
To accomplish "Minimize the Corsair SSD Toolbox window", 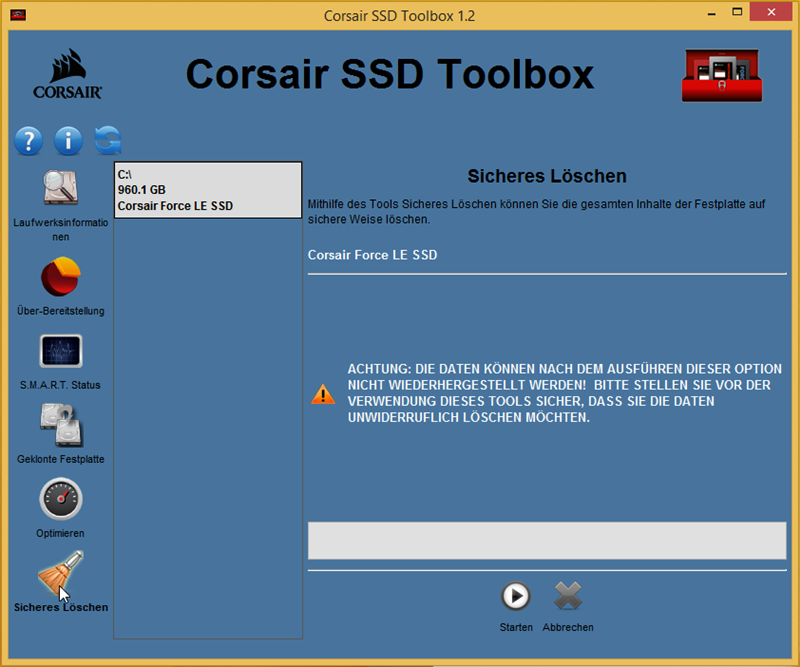I will point(712,13).
